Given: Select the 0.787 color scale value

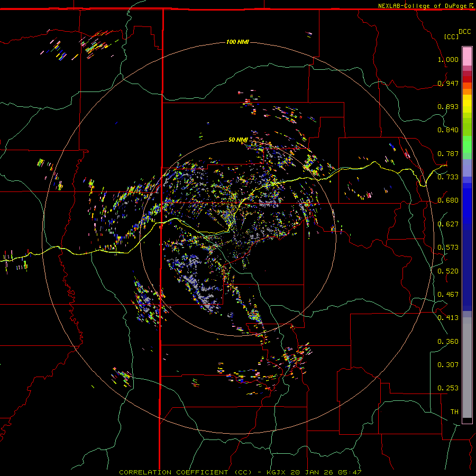Looking at the screenshot, I should [448, 153].
